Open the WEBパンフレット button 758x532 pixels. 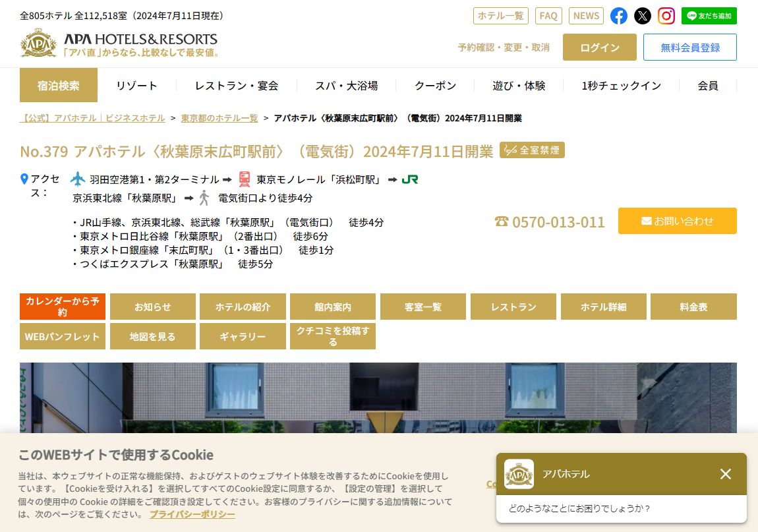pos(63,336)
